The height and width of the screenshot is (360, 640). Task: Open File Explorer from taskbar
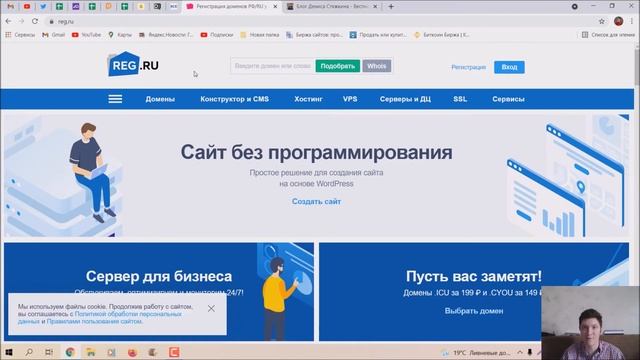coord(91,352)
